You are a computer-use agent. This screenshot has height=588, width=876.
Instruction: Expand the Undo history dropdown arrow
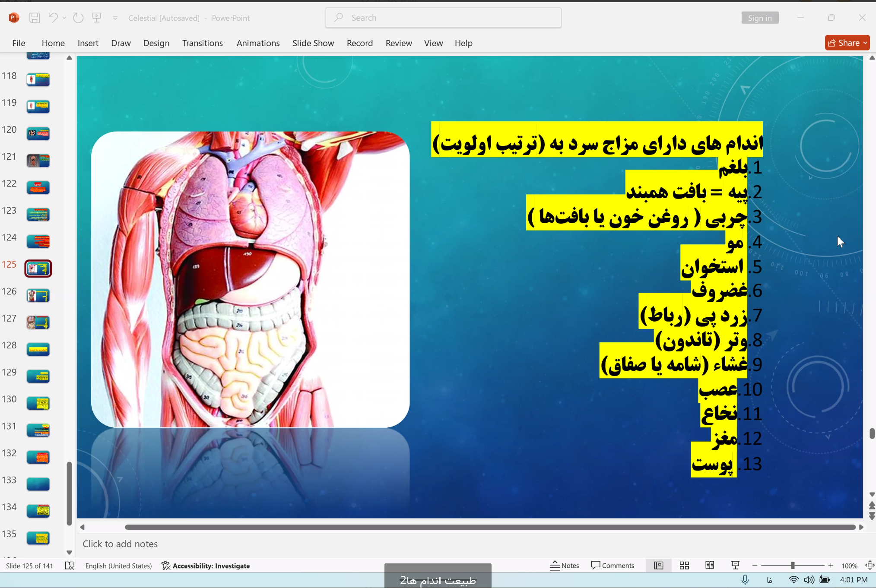point(64,18)
